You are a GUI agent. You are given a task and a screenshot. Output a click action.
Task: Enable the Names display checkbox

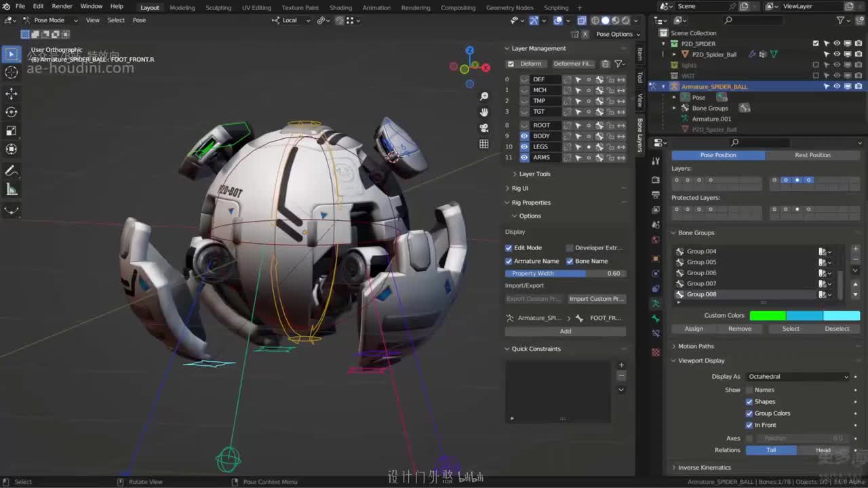(749, 390)
